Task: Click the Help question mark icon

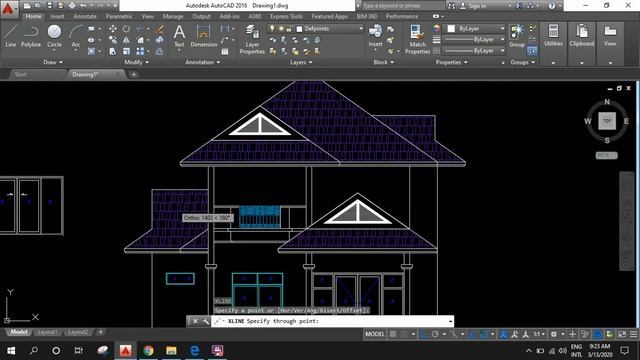Action: click(552, 6)
